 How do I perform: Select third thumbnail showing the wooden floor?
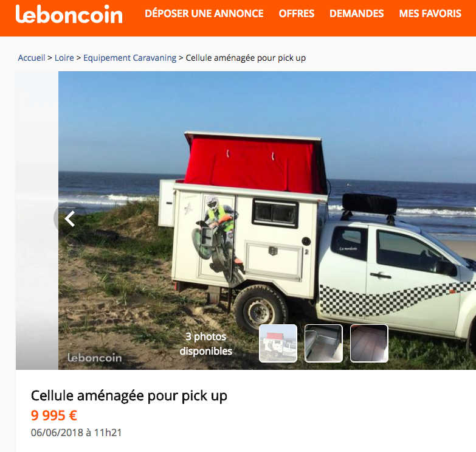pos(369,343)
